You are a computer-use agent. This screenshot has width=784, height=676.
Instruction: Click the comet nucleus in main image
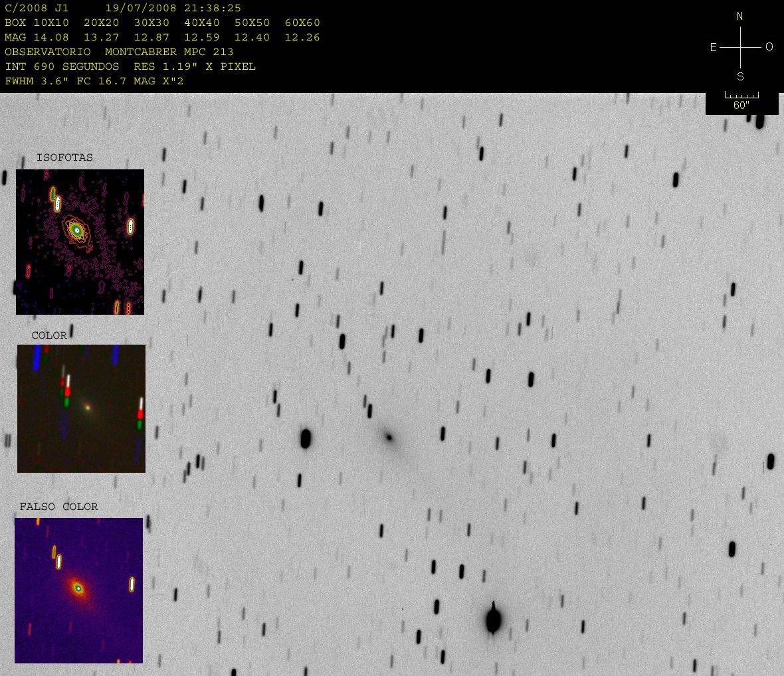pyautogui.click(x=389, y=438)
